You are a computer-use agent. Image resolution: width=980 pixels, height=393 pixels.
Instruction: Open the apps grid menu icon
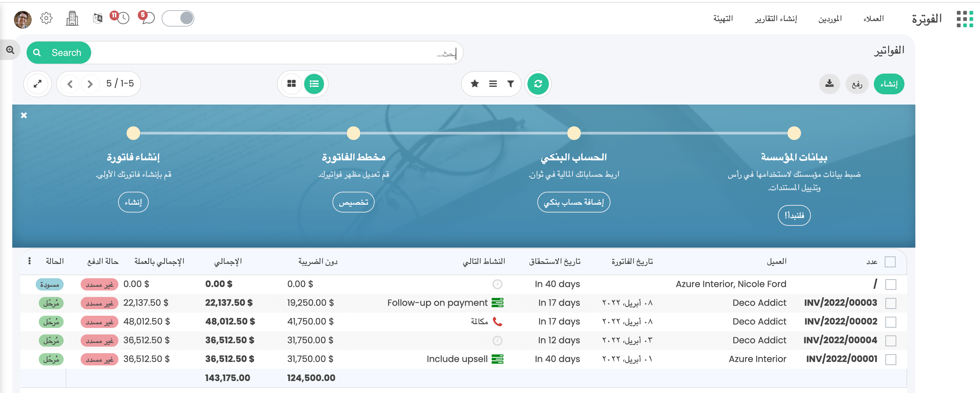[964, 19]
